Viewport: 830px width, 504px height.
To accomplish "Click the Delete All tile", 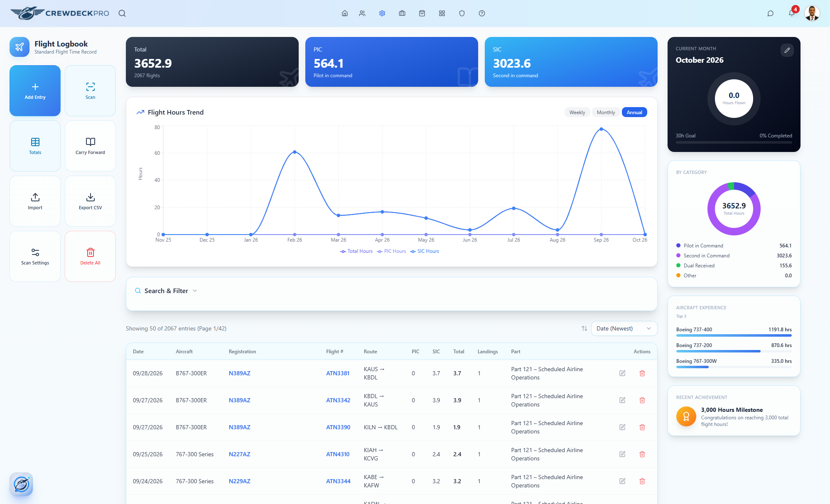I will (90, 256).
